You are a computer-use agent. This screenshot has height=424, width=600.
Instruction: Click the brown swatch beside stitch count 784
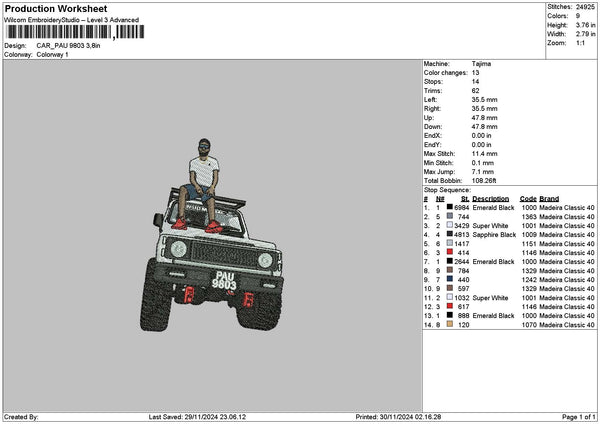tap(450, 270)
